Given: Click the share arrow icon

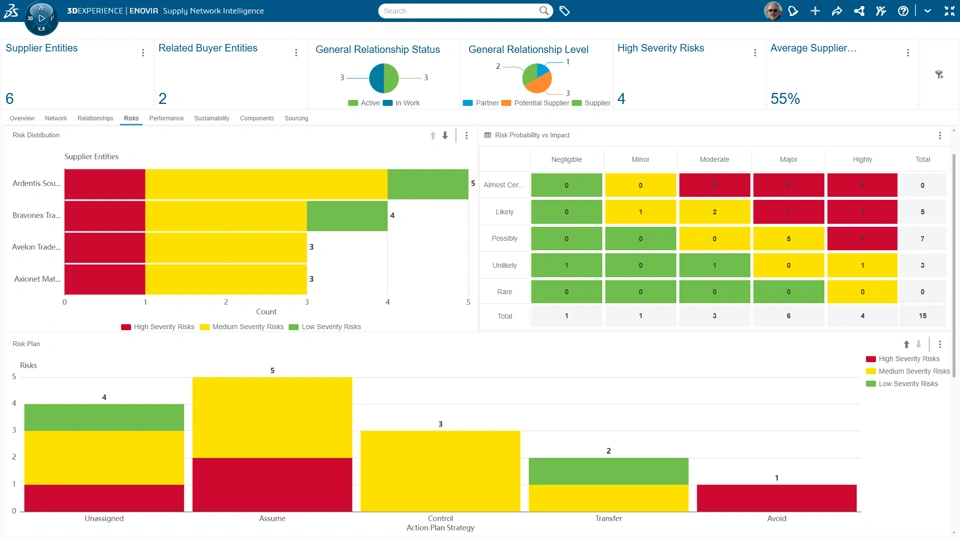Looking at the screenshot, I should pyautogui.click(x=837, y=10).
